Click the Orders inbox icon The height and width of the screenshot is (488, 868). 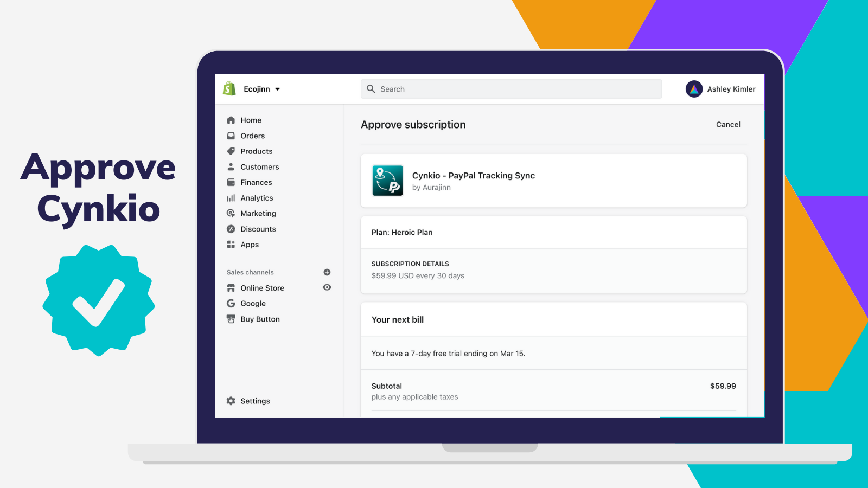click(x=231, y=136)
